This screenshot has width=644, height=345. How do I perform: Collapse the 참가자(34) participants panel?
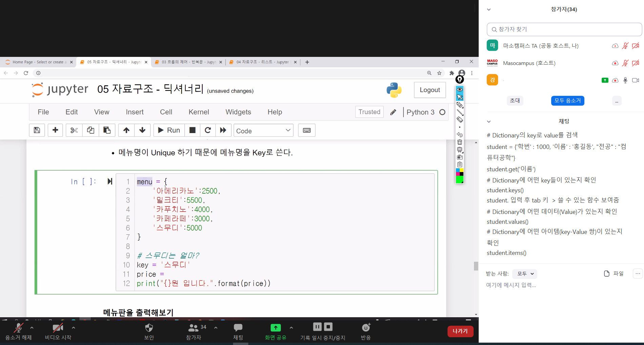tap(489, 9)
